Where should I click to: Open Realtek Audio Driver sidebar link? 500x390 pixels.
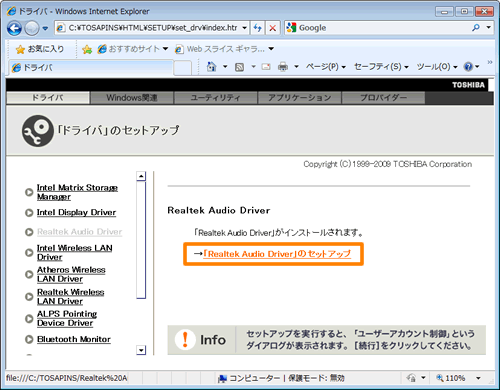tap(79, 232)
